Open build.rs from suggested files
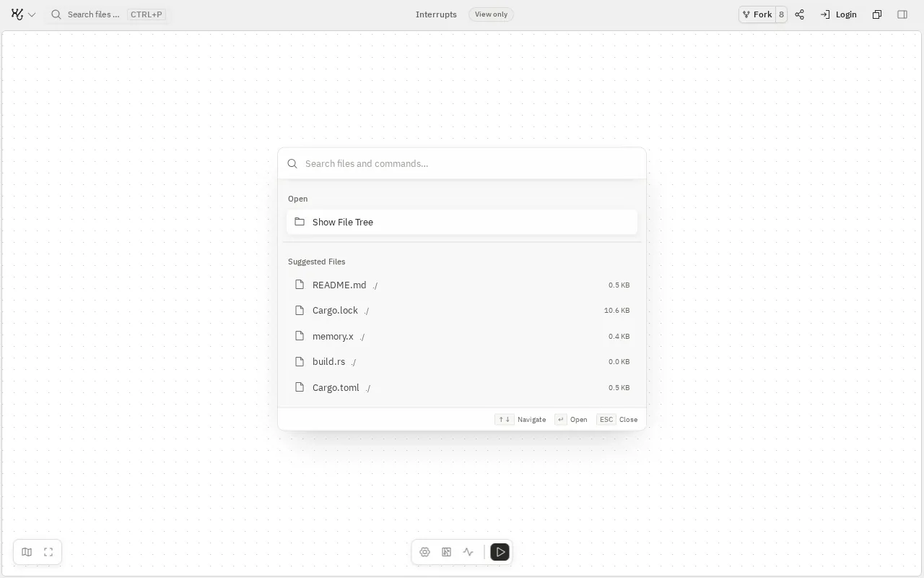The width and height of the screenshot is (924, 578). (x=462, y=362)
